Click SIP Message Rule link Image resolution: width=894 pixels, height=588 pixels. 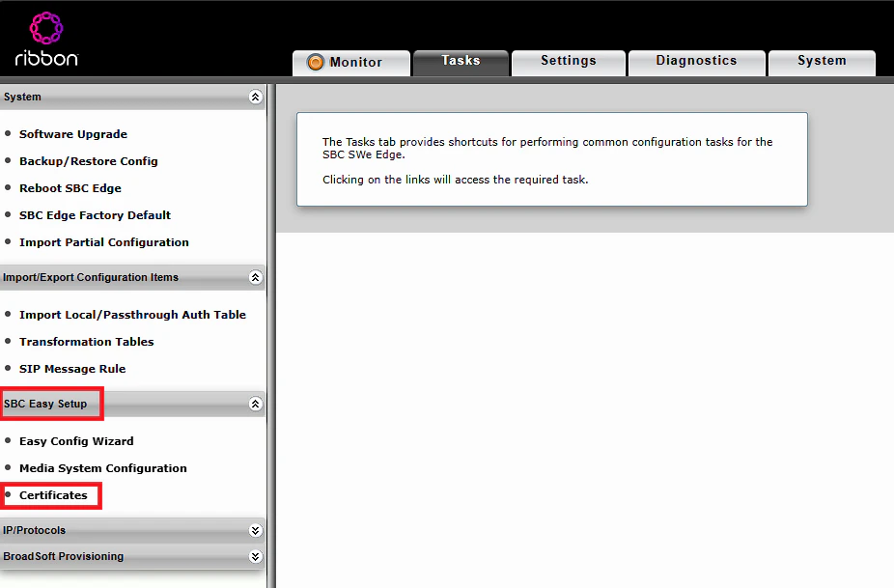pyautogui.click(x=72, y=369)
